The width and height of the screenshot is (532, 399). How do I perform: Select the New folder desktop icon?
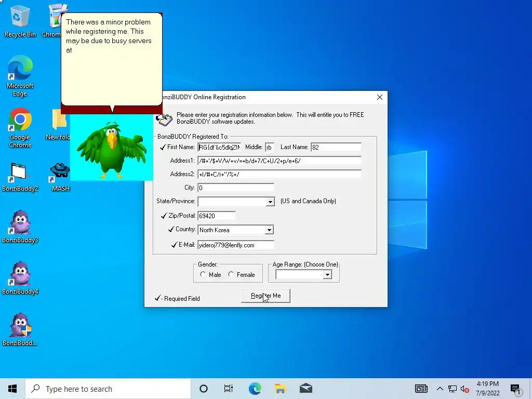point(58,125)
